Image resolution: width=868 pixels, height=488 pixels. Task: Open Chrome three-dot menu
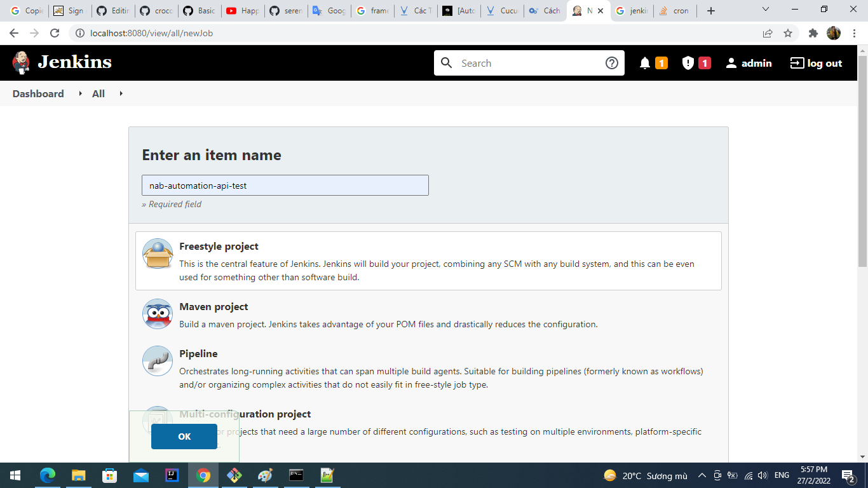pos(855,33)
